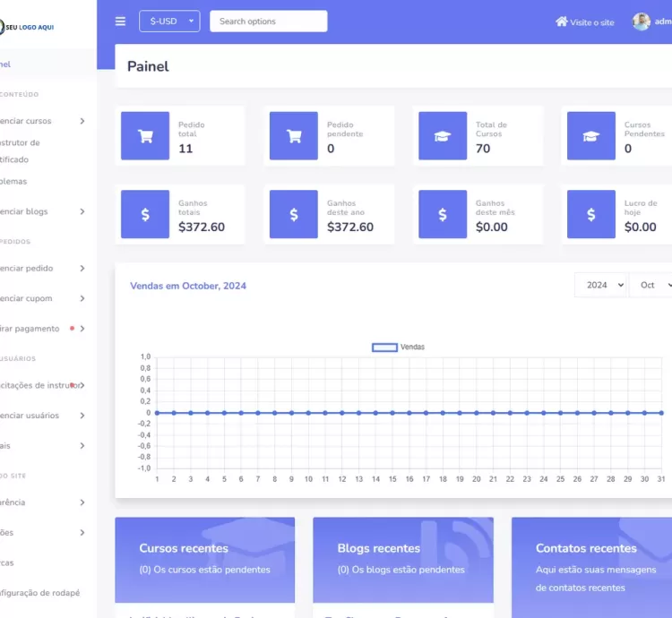Expand the cursos sidebar menu chevron
The image size is (672, 618).
[x=82, y=121]
